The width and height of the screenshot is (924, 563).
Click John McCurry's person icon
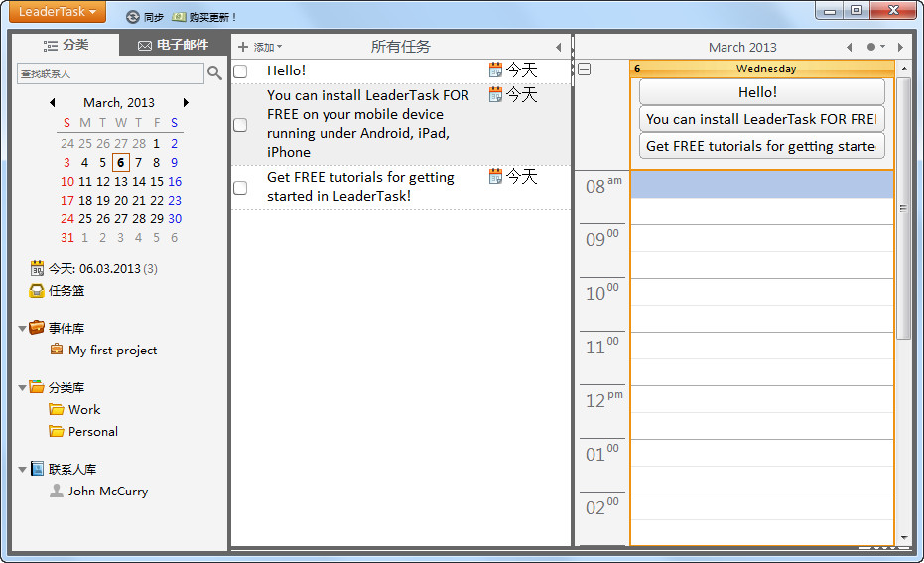pos(57,491)
